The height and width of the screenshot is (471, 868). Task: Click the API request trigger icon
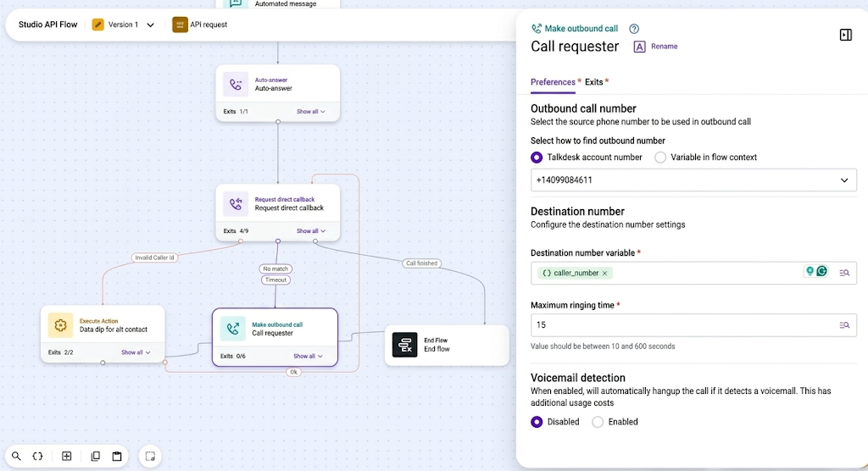click(x=180, y=25)
